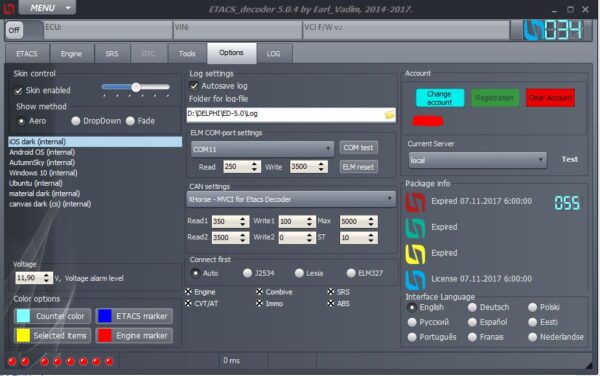This screenshot has width=600, height=376.
Task: Select the ELM327 connect-first radio button
Action: 351,273
